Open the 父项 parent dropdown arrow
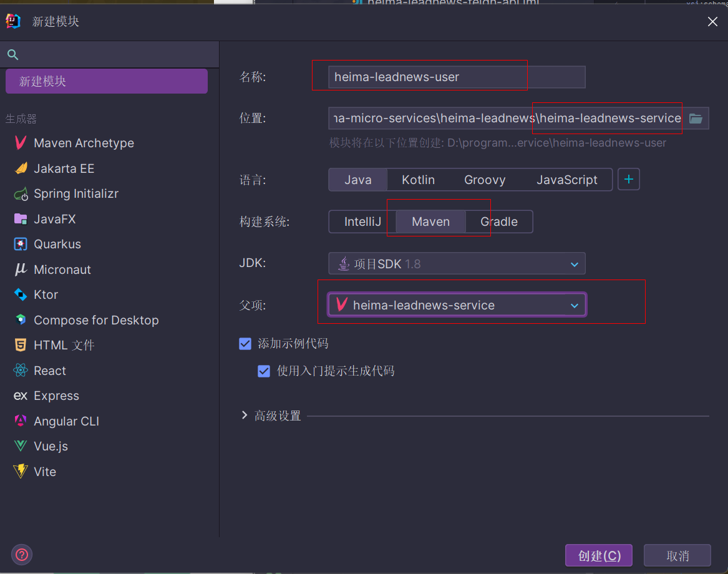This screenshot has width=728, height=574. [x=575, y=306]
